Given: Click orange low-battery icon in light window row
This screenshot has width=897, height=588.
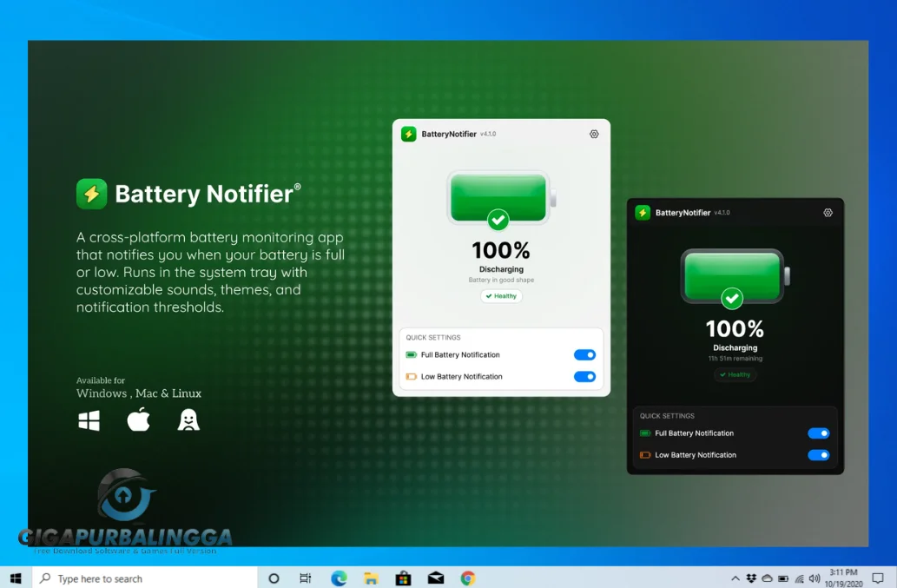Looking at the screenshot, I should [412, 376].
